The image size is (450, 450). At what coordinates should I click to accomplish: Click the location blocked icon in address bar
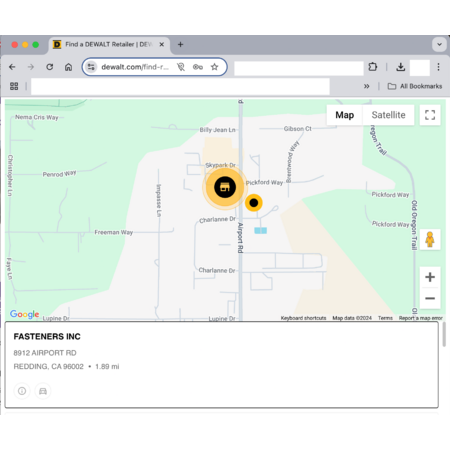pyautogui.click(x=181, y=67)
